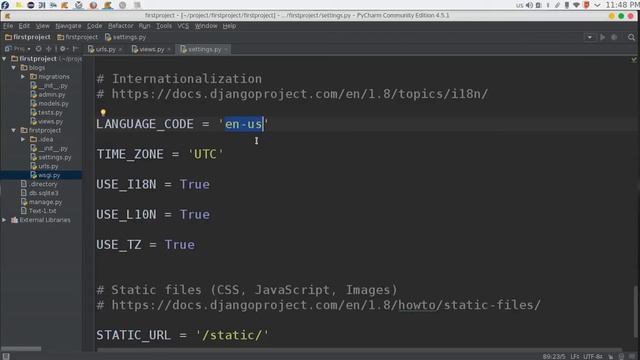Select wsgi.py in project tree
Image resolution: width=640 pixels, height=360 pixels.
coord(45,175)
